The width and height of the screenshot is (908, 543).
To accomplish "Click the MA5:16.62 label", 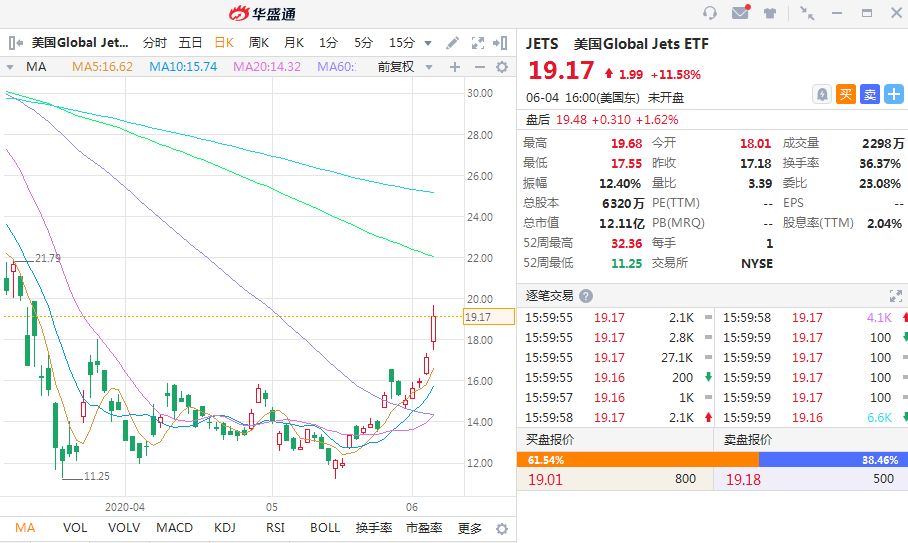I will tap(102, 67).
